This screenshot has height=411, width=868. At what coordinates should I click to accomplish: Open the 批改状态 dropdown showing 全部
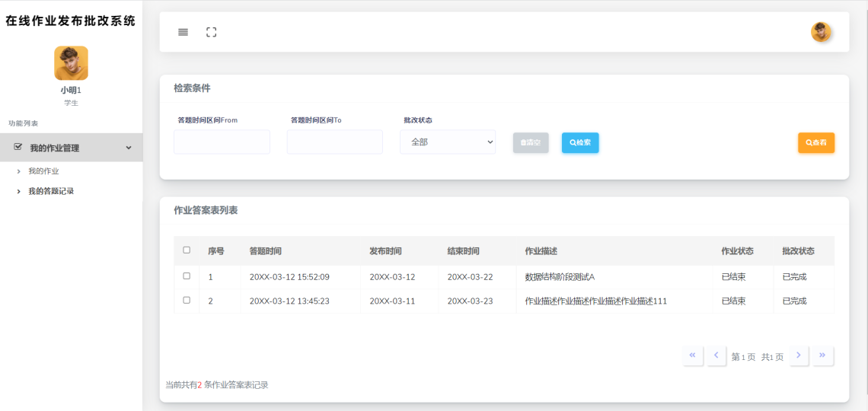click(448, 142)
